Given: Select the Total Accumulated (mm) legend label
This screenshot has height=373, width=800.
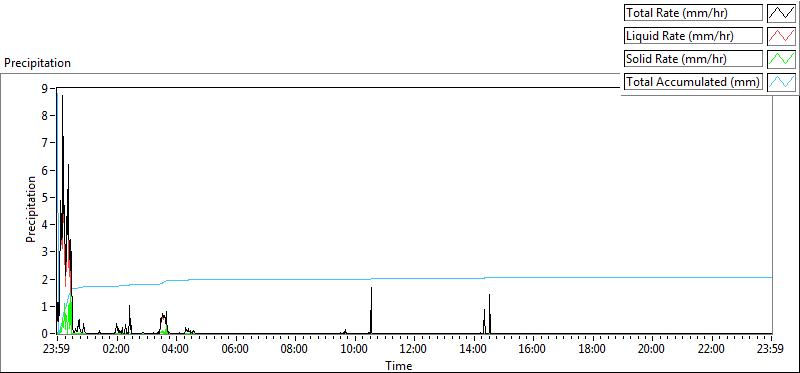Looking at the screenshot, I should point(693,82).
